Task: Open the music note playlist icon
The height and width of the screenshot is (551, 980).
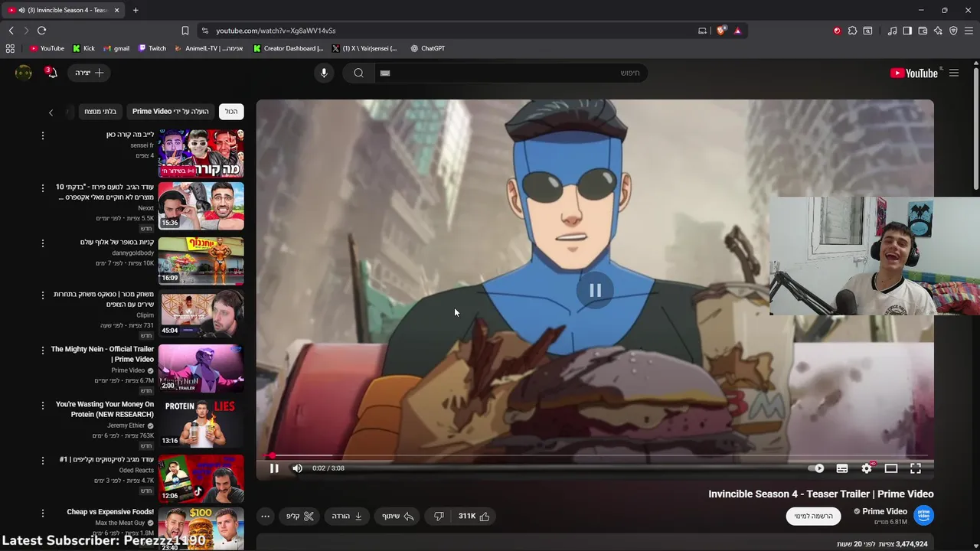Action: coord(892,31)
